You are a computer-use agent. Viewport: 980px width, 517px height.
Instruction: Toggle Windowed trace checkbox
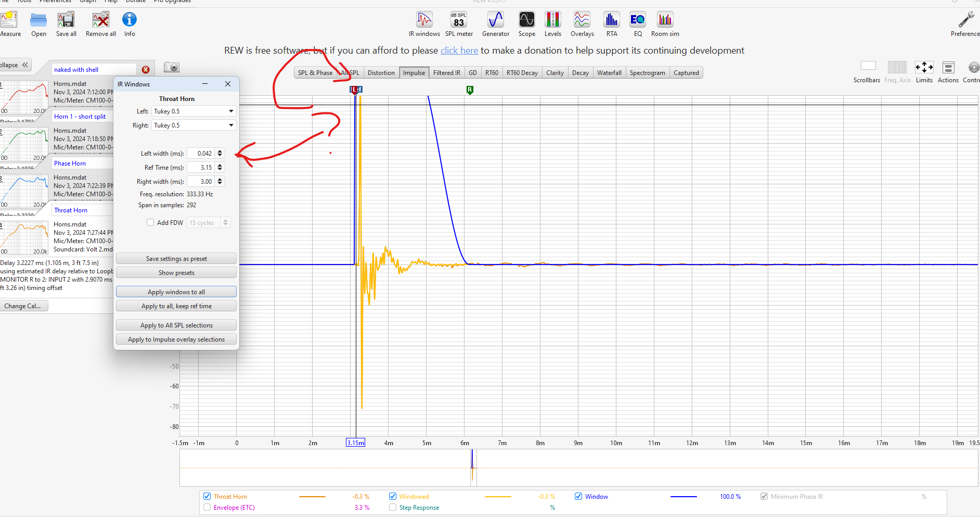pos(393,496)
